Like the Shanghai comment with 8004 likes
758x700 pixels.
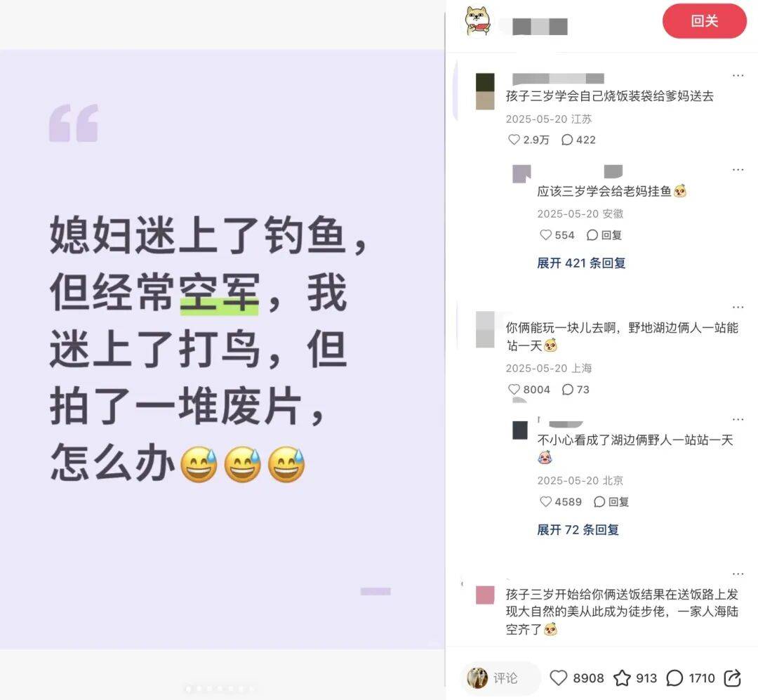click(514, 390)
